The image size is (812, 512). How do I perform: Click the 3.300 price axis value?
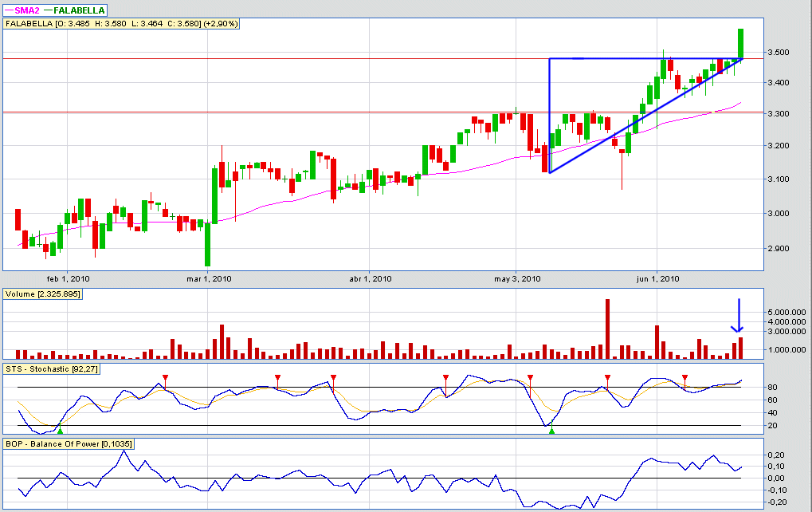tap(779, 113)
